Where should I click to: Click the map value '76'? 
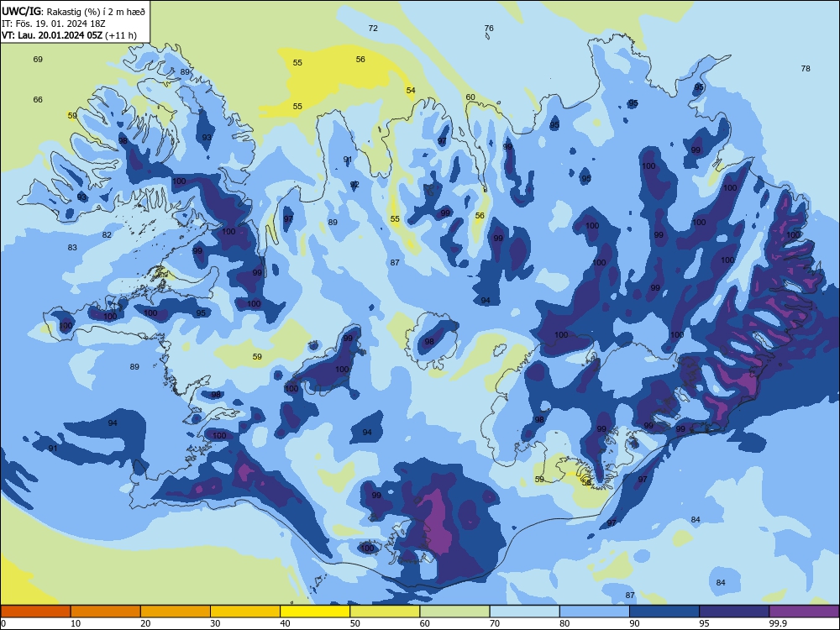point(489,29)
